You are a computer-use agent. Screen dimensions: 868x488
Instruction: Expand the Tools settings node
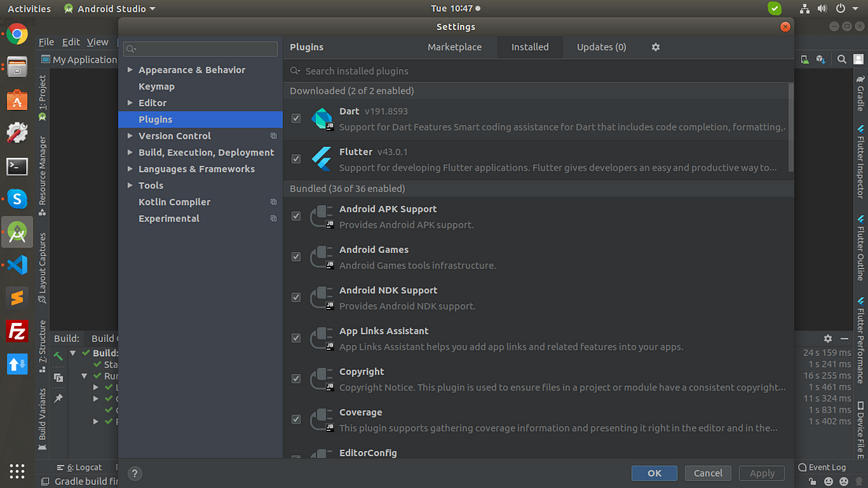(x=130, y=185)
